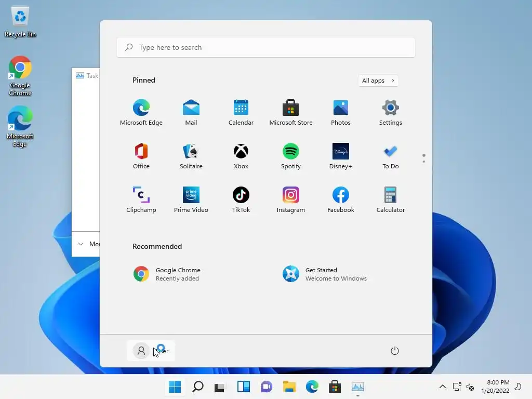Open the Calculator app
The width and height of the screenshot is (532, 399).
tap(391, 200)
